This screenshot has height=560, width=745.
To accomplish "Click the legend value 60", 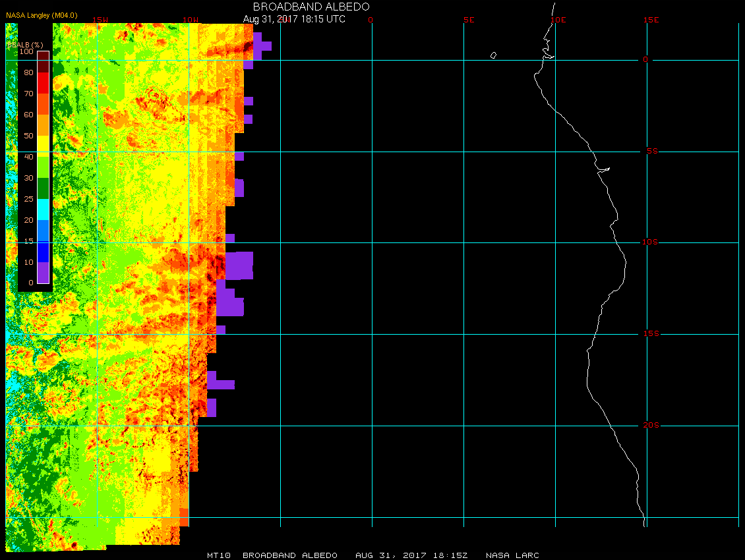I will (x=28, y=115).
